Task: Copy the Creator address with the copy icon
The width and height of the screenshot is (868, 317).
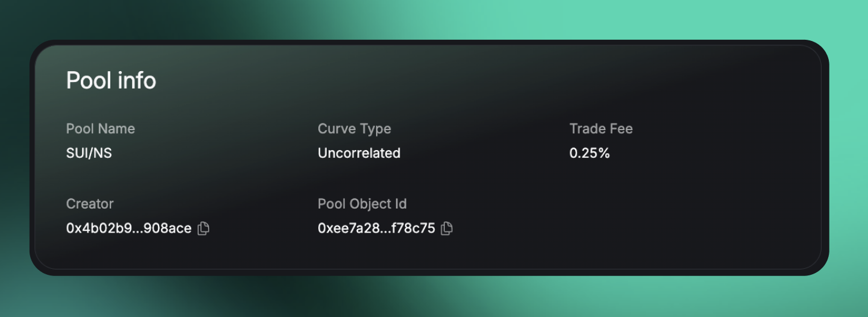Action: point(204,228)
